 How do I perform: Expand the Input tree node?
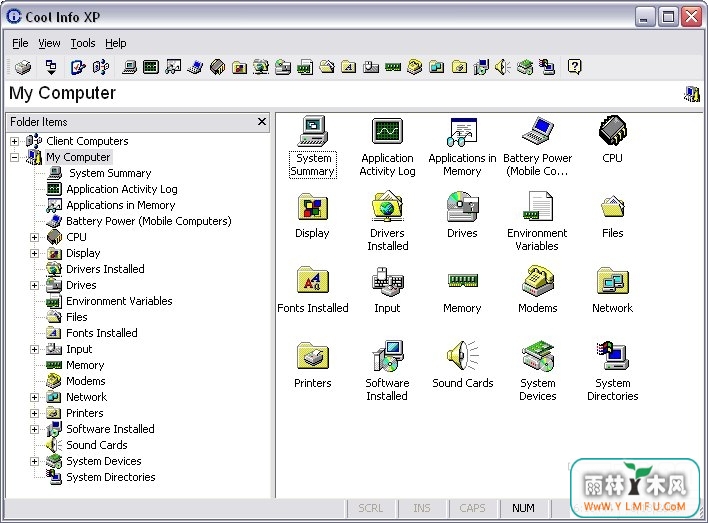[x=34, y=350]
